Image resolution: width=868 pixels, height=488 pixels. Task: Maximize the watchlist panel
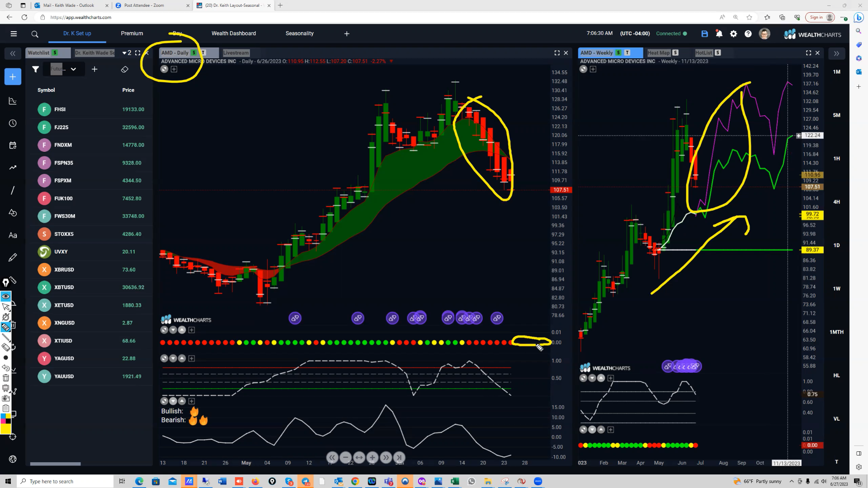138,53
